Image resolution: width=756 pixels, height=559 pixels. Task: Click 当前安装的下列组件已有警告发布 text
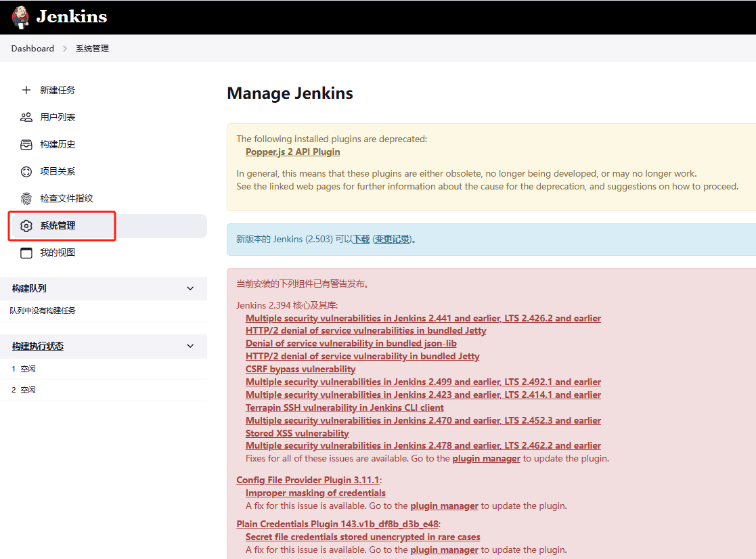pos(303,284)
